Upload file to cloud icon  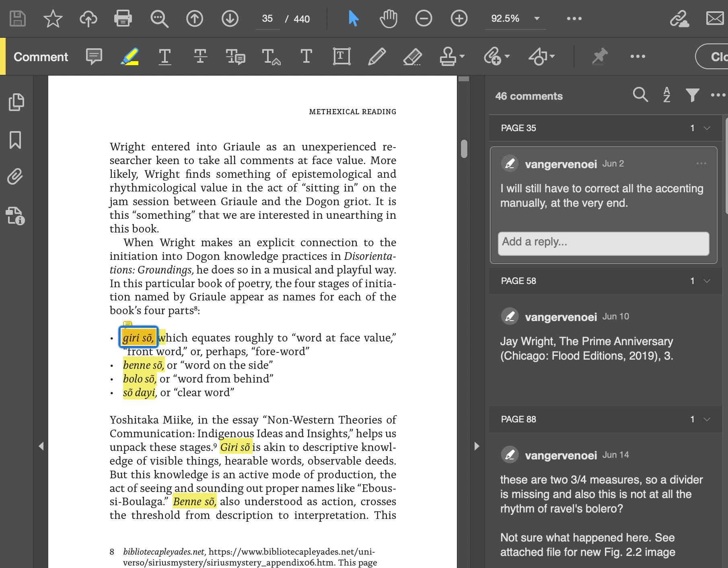[x=88, y=19]
